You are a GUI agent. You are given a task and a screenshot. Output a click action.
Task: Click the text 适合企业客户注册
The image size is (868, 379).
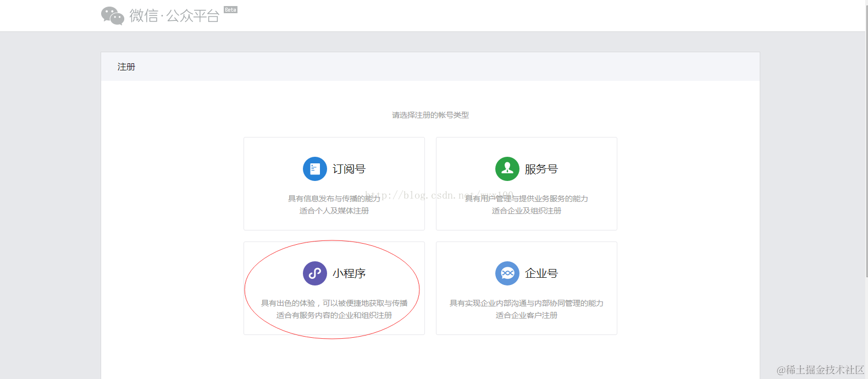point(527,315)
